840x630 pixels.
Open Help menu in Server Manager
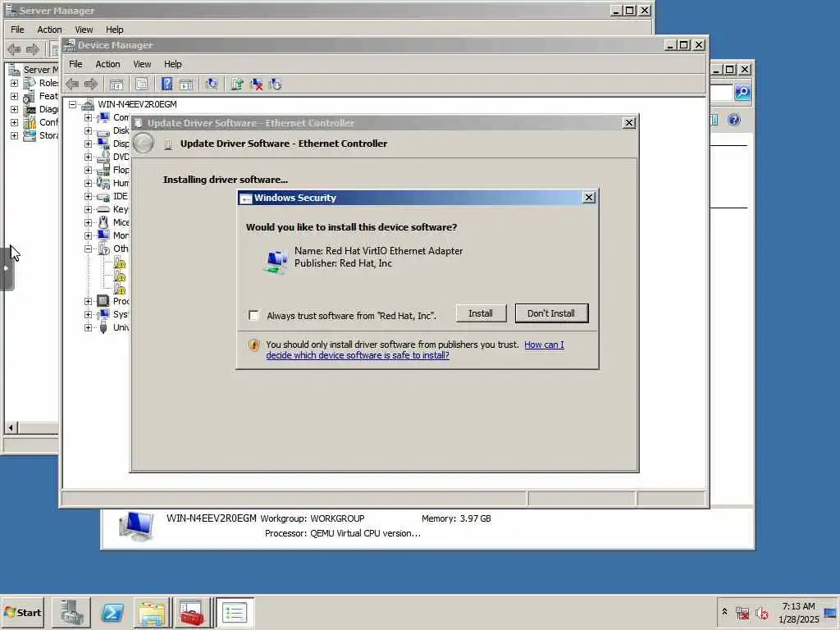pyautogui.click(x=114, y=30)
